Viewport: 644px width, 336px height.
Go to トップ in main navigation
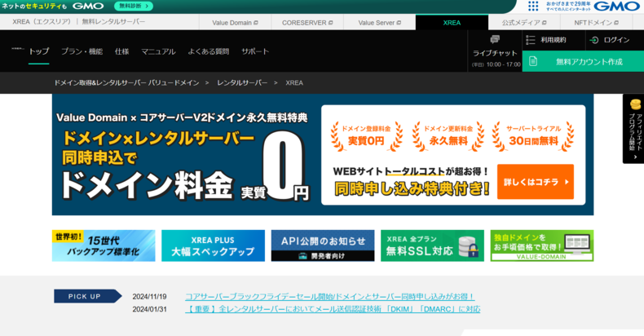38,51
